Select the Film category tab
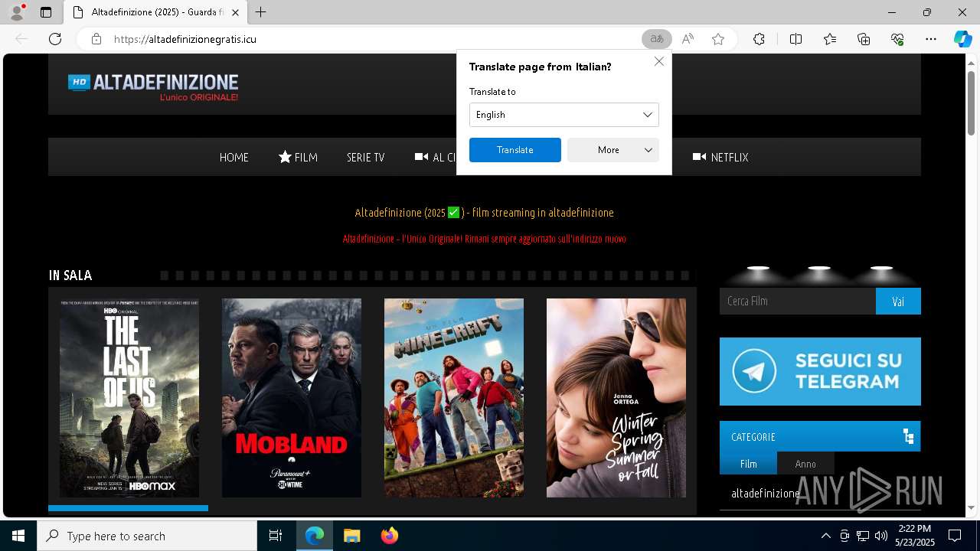Screen dimensions: 980x551 tap(748, 464)
